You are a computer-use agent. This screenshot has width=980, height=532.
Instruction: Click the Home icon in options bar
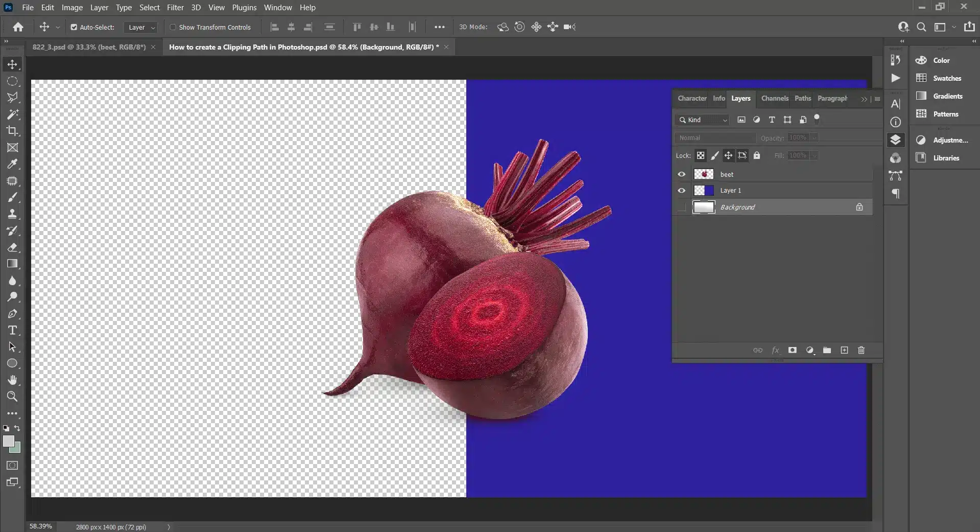point(18,27)
